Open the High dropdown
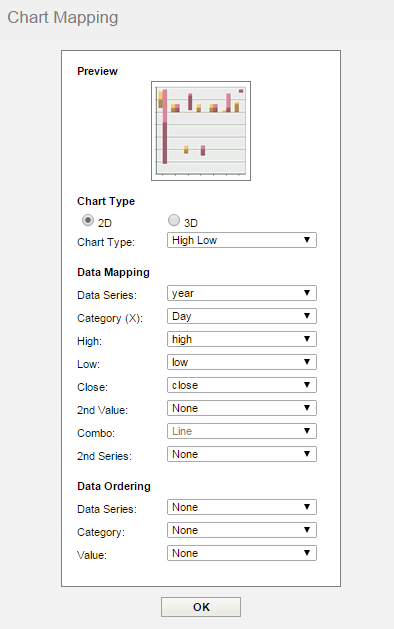The height and width of the screenshot is (629, 394). pyautogui.click(x=242, y=339)
